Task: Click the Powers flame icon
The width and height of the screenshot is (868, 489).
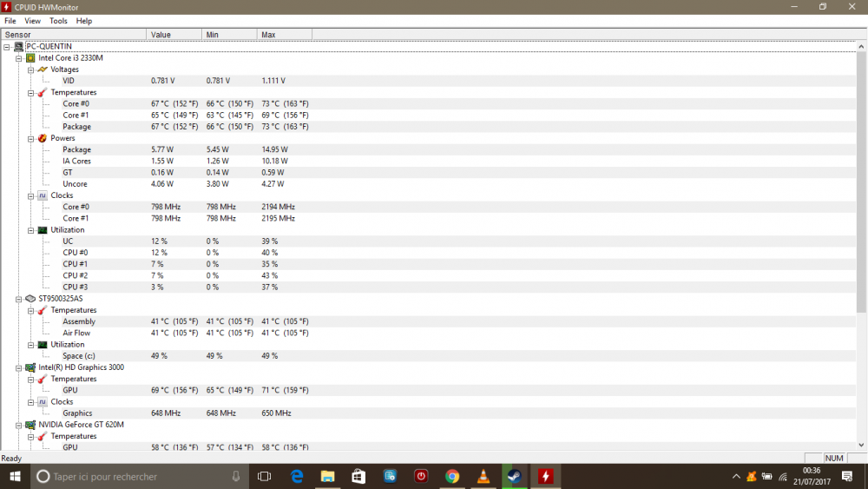Action: (x=42, y=138)
